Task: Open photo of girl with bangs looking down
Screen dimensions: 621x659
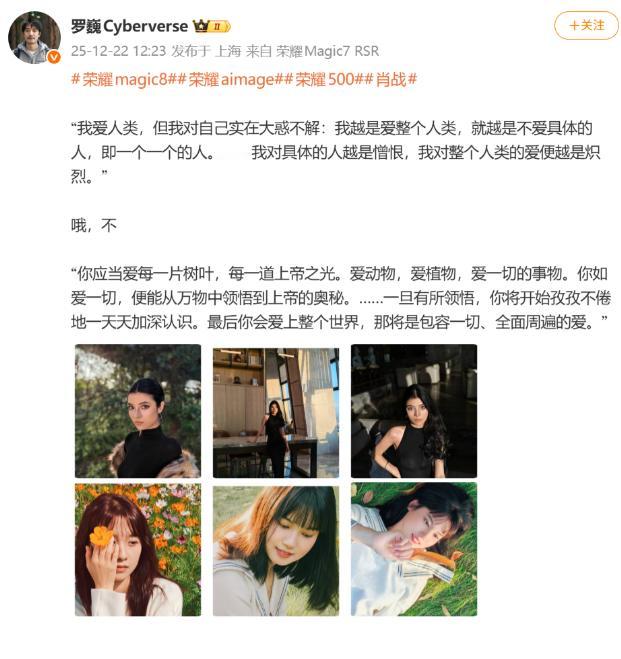Action: [276, 551]
